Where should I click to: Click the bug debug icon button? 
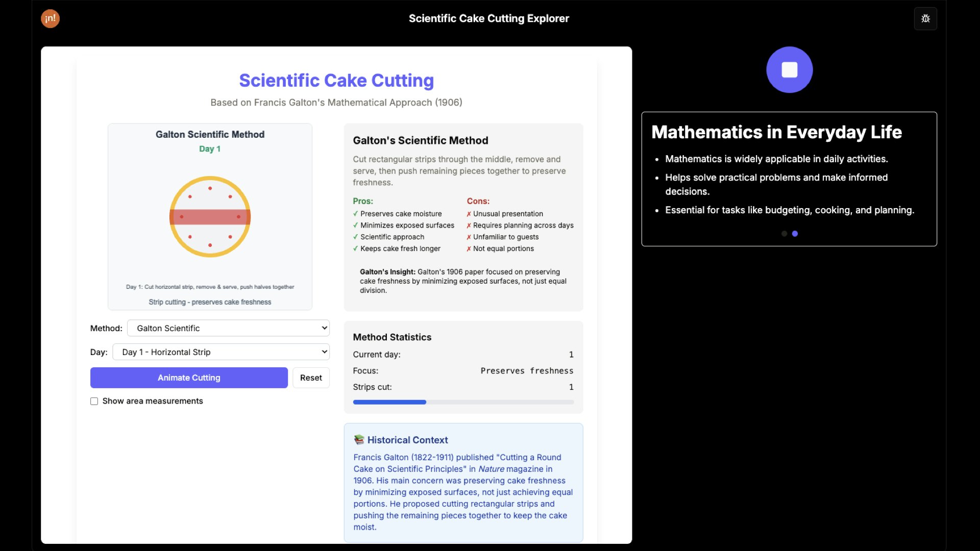coord(925,19)
